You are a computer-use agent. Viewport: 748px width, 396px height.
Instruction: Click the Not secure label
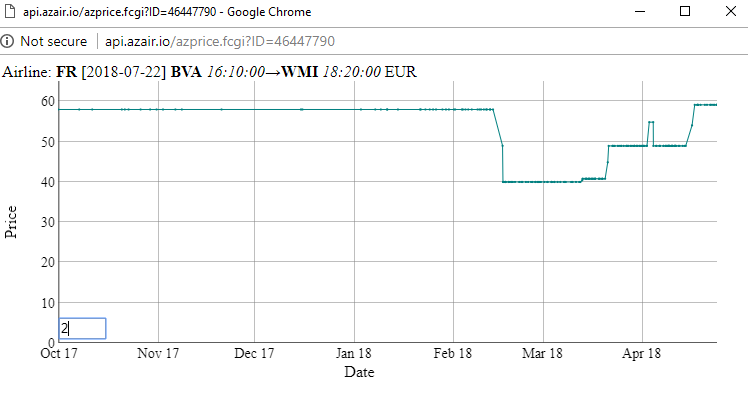[53, 42]
